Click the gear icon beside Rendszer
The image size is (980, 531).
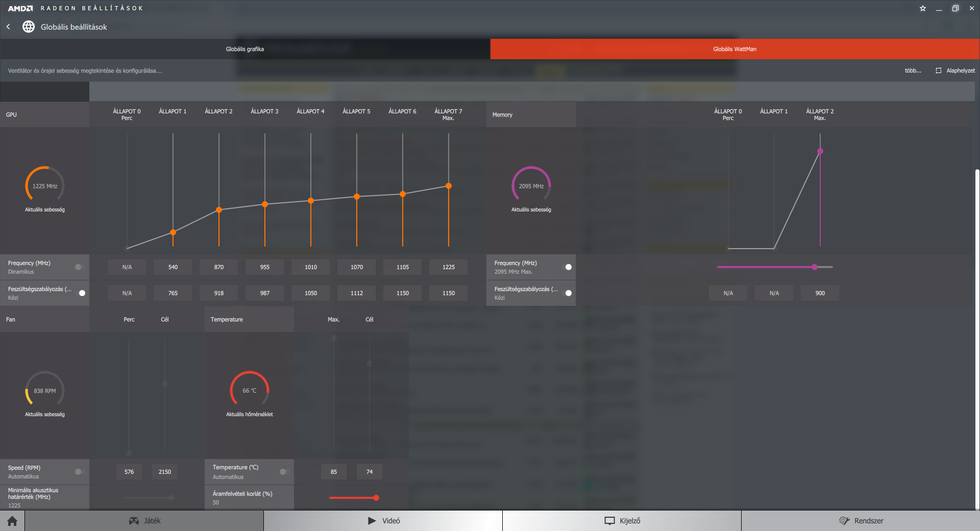[844, 521]
